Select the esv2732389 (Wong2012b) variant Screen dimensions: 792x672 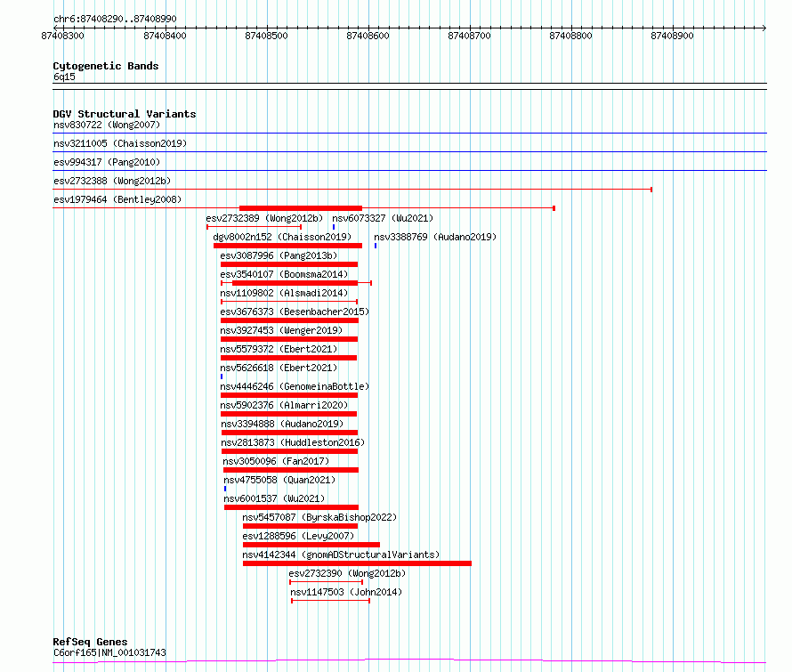[264, 218]
